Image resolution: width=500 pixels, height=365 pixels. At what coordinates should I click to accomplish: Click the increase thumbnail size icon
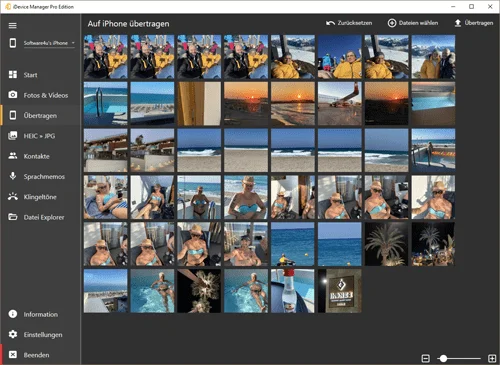pos(492,358)
